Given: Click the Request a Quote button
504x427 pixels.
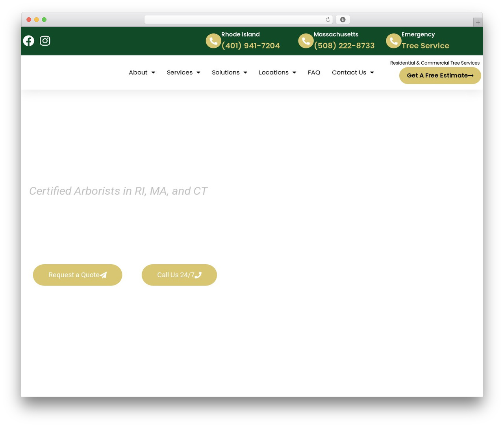Looking at the screenshot, I should click(x=78, y=275).
